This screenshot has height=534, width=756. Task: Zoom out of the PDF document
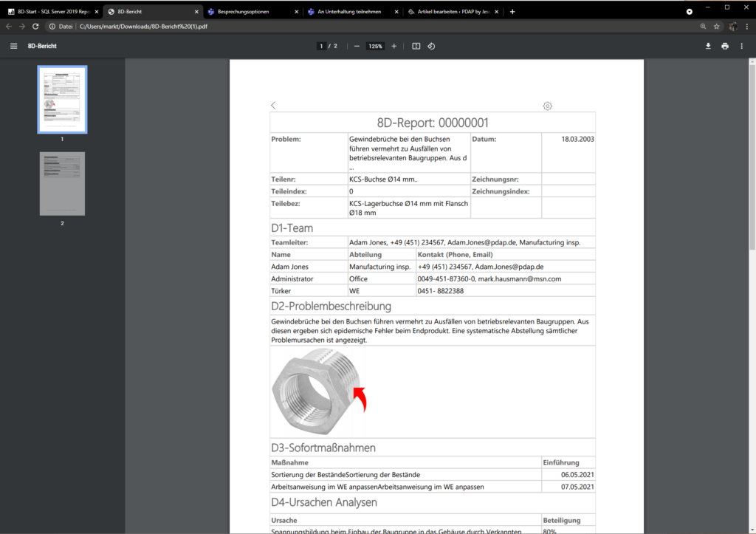357,47
